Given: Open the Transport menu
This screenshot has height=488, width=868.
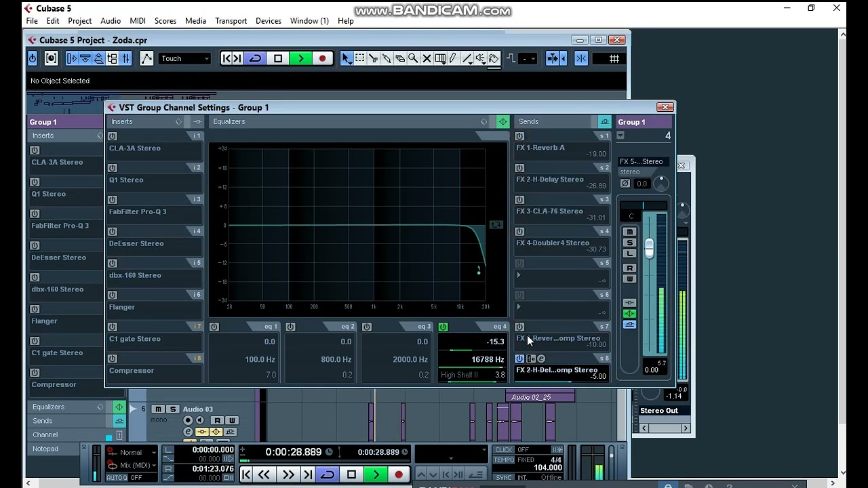Looking at the screenshot, I should [x=231, y=21].
